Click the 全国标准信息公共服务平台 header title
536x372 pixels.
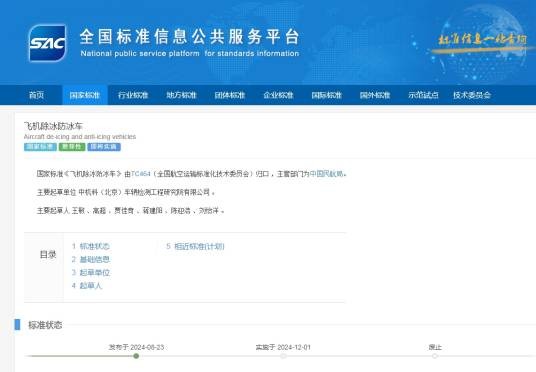tap(190, 37)
